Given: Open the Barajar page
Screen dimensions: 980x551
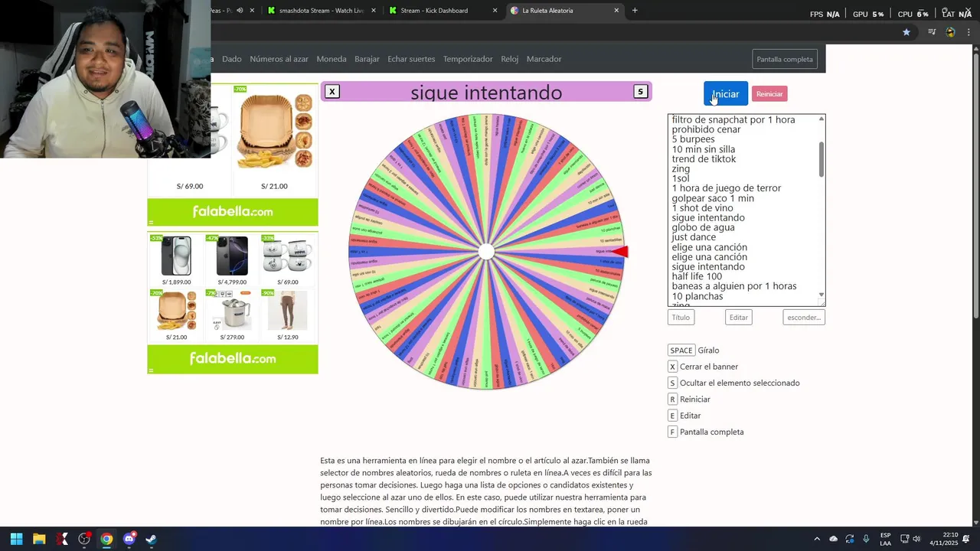Looking at the screenshot, I should tap(367, 59).
